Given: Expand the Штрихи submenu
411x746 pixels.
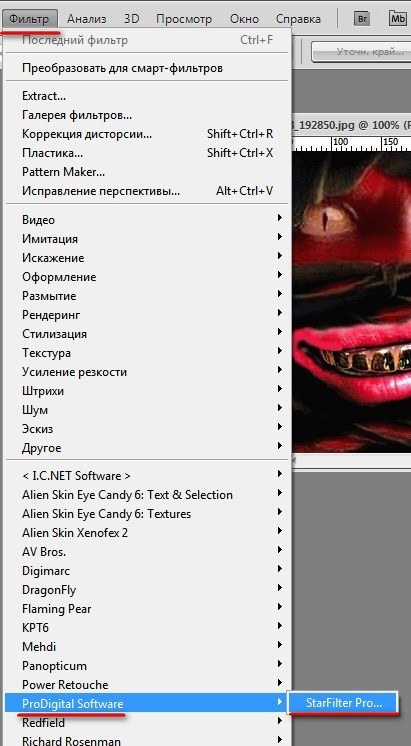Looking at the screenshot, I should click(147, 391).
